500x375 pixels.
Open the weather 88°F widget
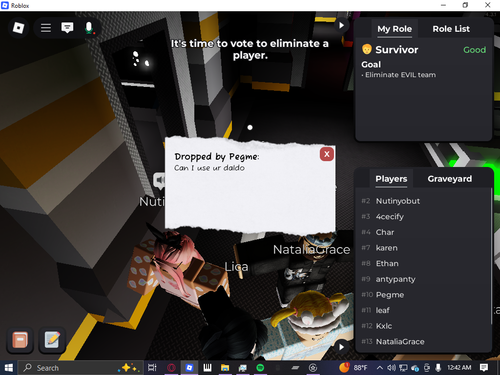click(x=353, y=368)
